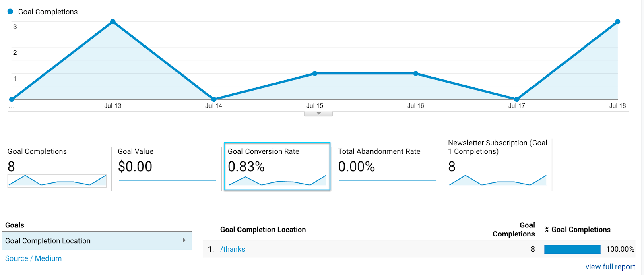Select Goal Completion Location in the Goals list
Image resolution: width=644 pixels, height=275 pixels.
click(48, 241)
